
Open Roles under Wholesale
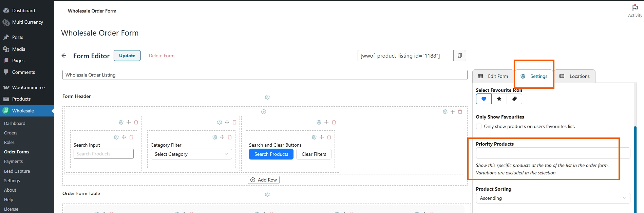point(9,143)
